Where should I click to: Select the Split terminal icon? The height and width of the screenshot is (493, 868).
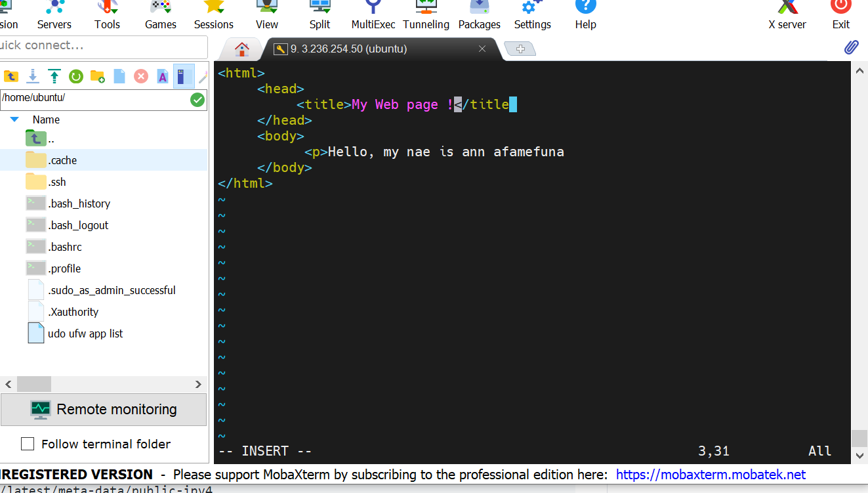(x=320, y=16)
